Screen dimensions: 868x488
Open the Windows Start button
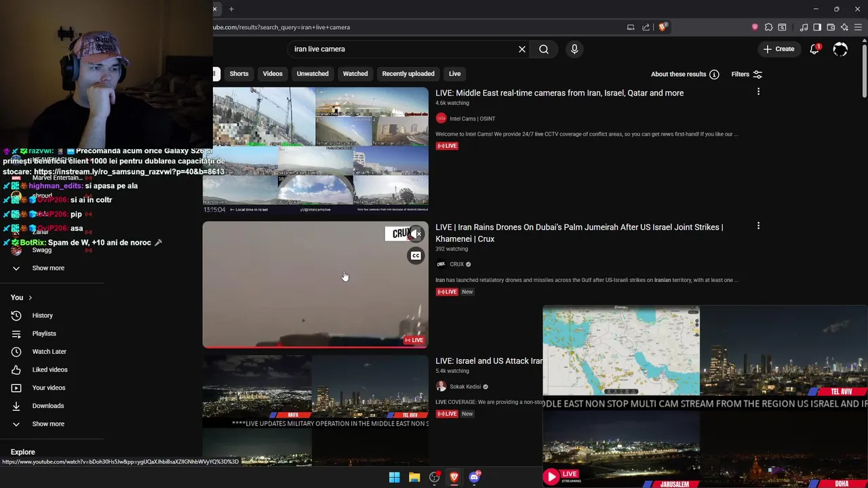[x=394, y=477]
